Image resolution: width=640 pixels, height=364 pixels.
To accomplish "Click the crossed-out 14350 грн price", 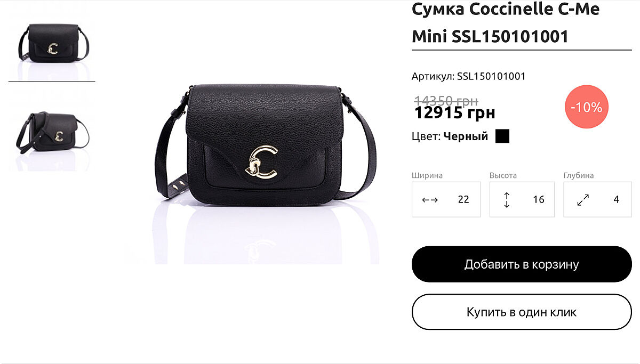I will click(x=446, y=100).
